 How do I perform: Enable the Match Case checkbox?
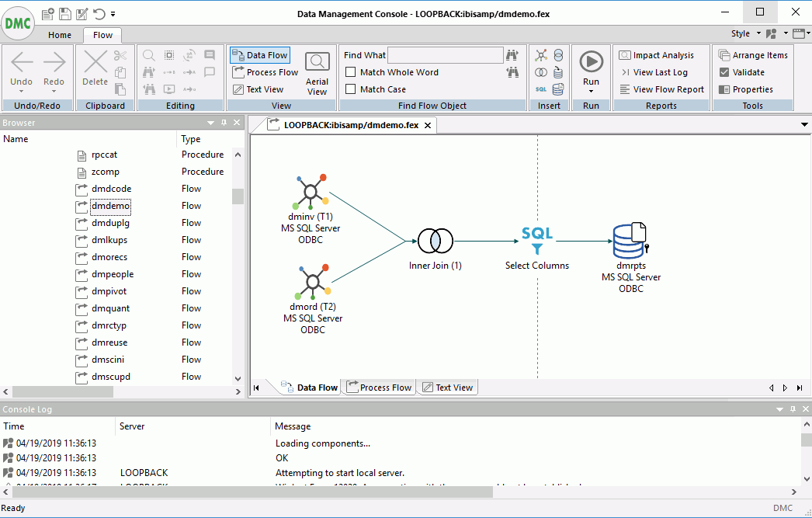point(351,89)
